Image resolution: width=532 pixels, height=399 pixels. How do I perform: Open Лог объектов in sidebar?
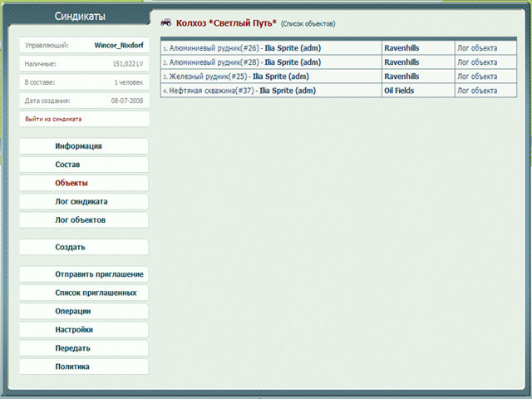point(84,219)
